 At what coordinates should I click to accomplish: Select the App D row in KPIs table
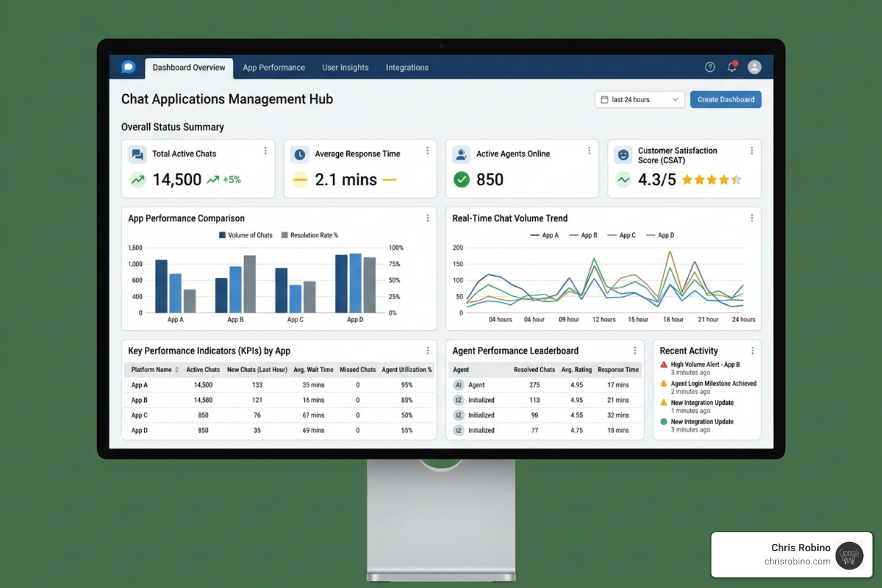tap(279, 430)
